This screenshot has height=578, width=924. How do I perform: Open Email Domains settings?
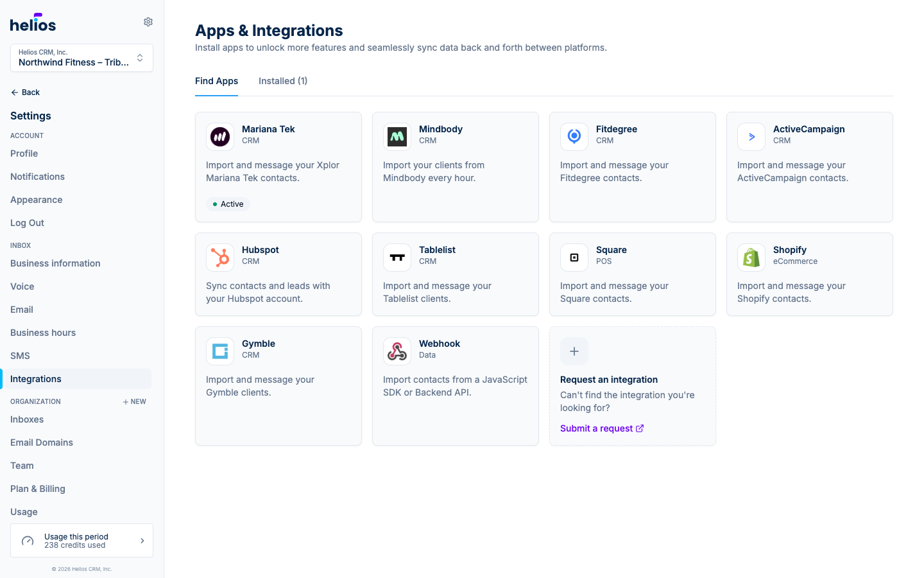[42, 442]
